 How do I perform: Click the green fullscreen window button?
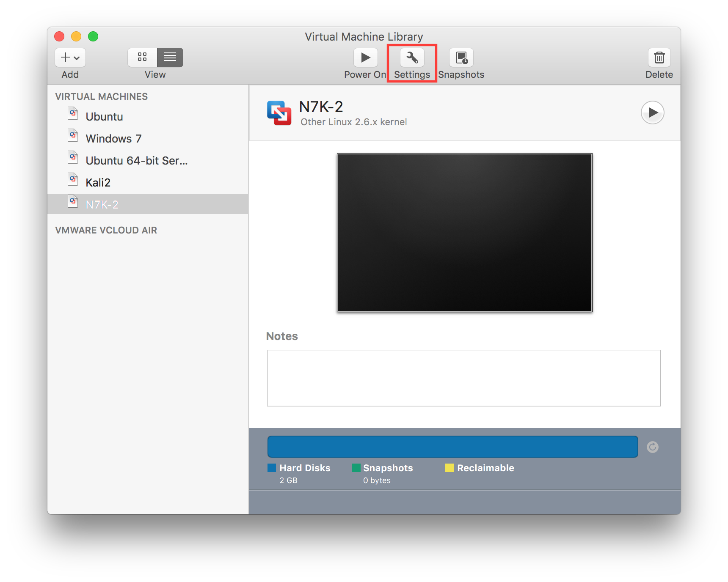click(93, 36)
